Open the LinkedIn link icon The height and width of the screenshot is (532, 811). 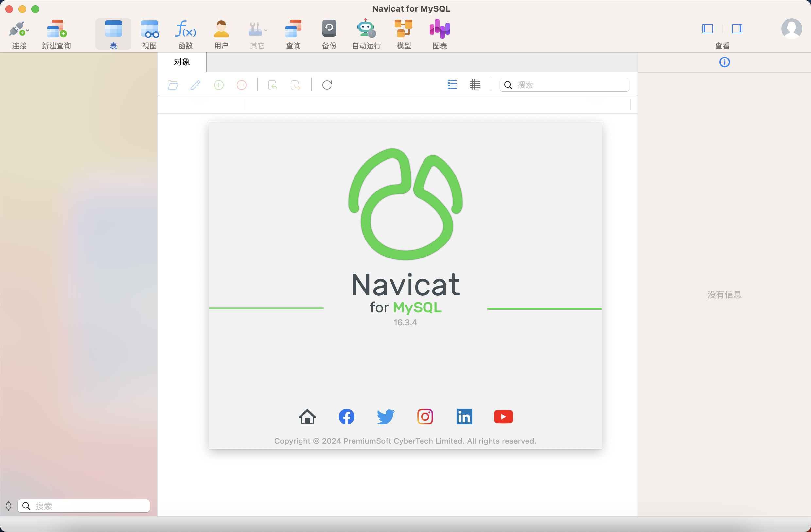pyautogui.click(x=464, y=417)
